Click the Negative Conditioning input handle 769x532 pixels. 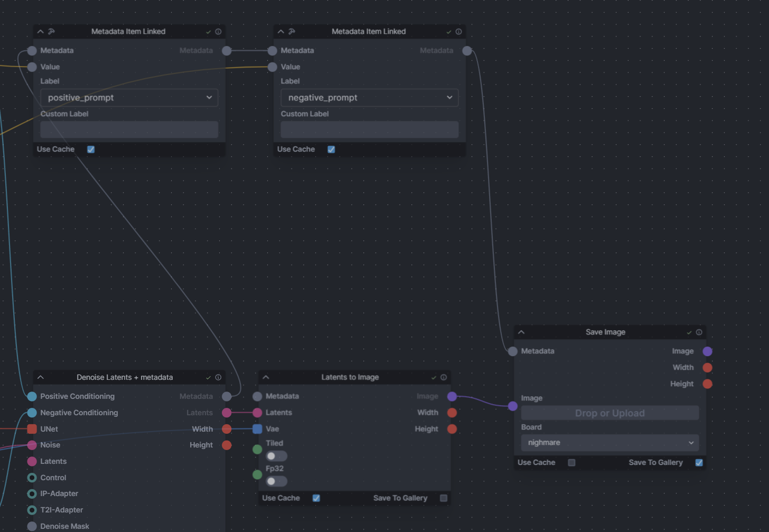(32, 413)
